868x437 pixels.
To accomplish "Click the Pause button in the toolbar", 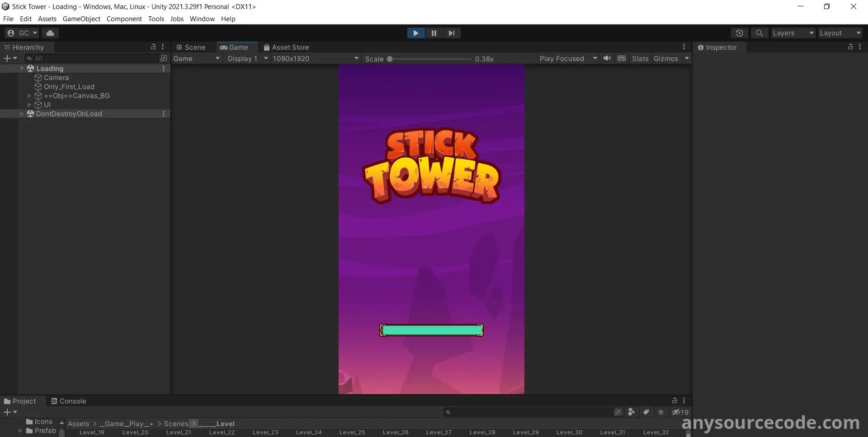I will tap(434, 33).
